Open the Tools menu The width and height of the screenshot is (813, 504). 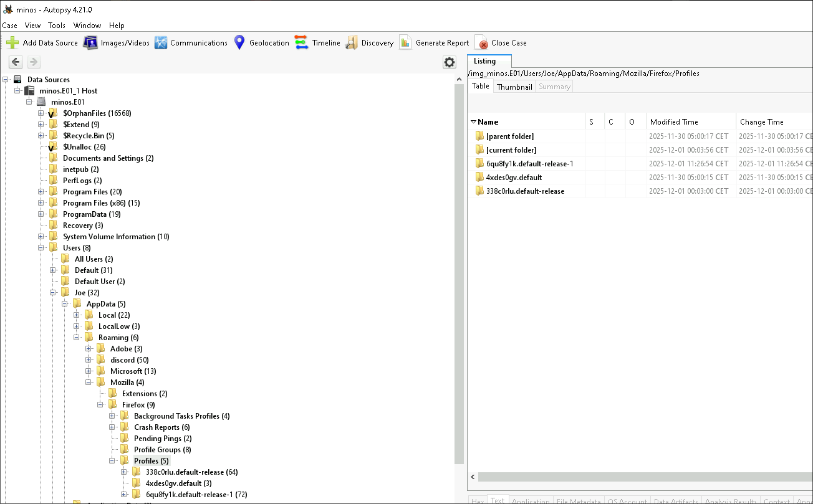click(57, 26)
